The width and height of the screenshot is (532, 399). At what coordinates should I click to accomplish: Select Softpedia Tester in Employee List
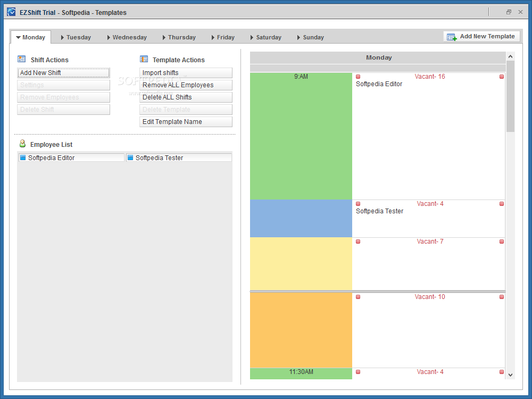[179, 157]
